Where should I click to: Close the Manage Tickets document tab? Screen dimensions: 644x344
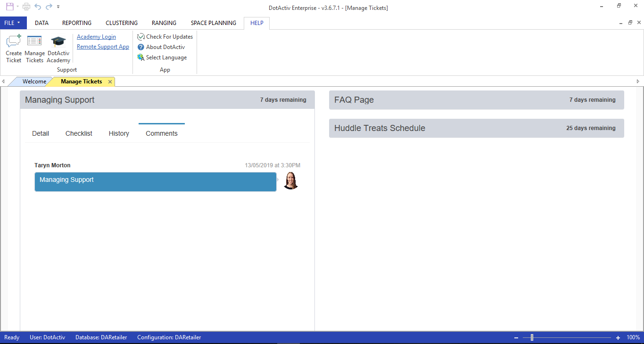click(110, 82)
